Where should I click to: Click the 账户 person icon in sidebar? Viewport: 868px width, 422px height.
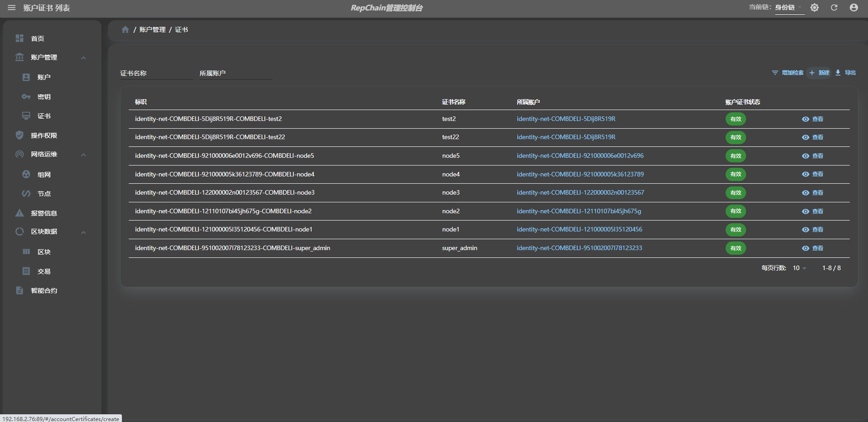(x=26, y=77)
